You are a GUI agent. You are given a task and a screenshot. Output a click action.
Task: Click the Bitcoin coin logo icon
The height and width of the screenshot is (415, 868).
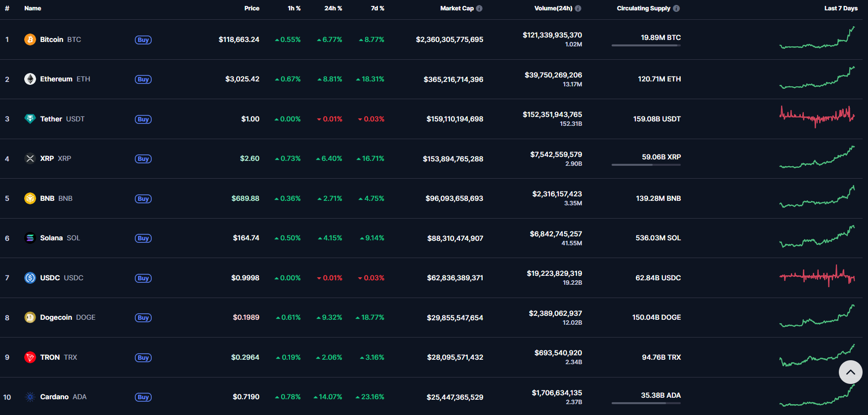click(30, 39)
